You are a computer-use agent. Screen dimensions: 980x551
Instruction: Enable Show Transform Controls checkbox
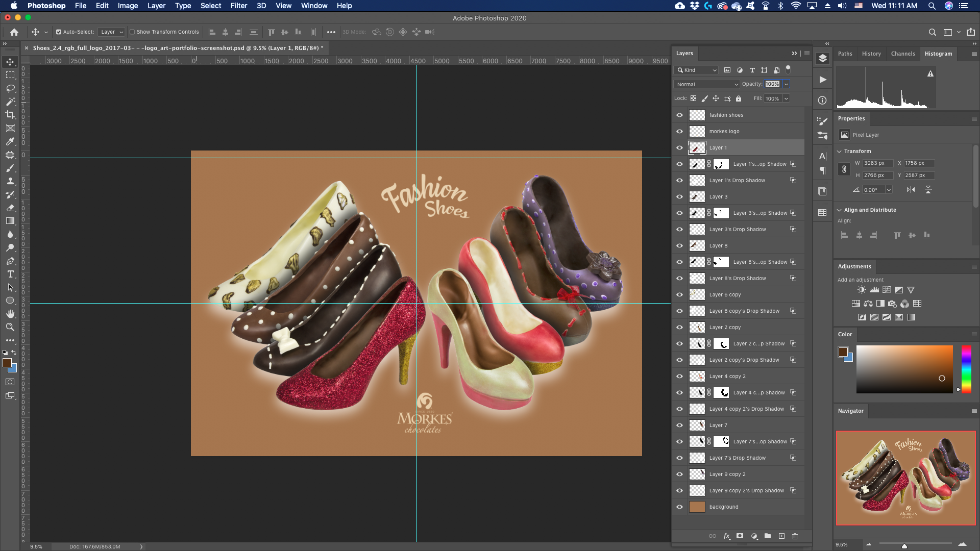pos(132,32)
